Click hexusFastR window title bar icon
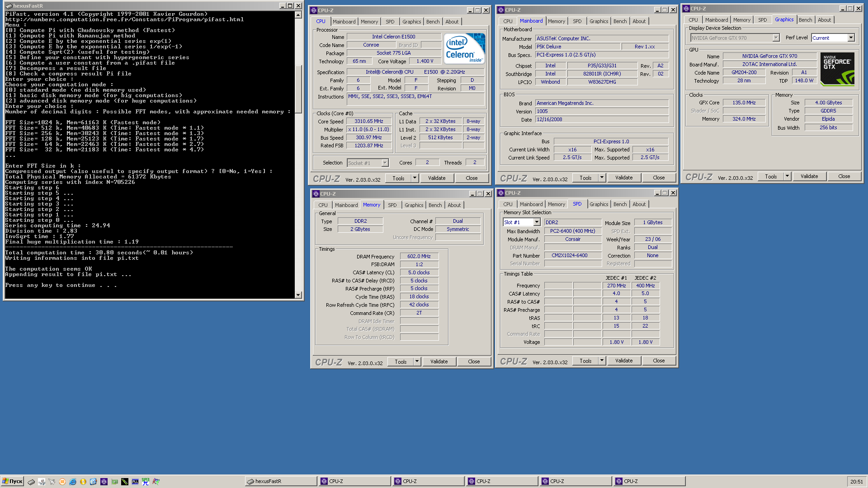The image size is (868, 488). coord(9,6)
